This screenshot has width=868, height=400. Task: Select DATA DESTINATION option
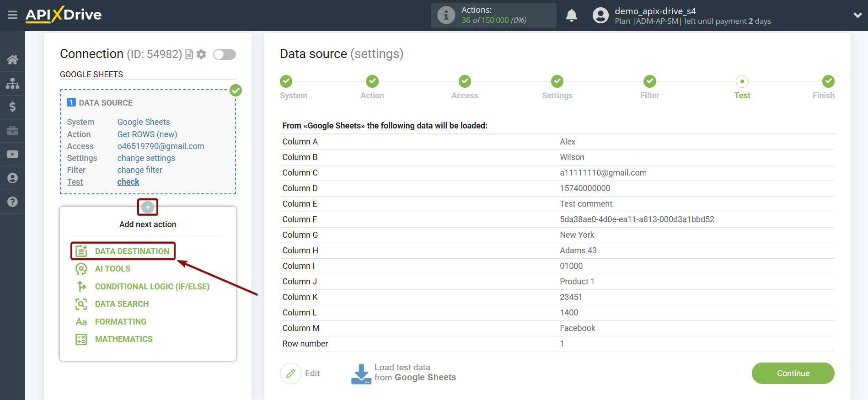tap(132, 251)
